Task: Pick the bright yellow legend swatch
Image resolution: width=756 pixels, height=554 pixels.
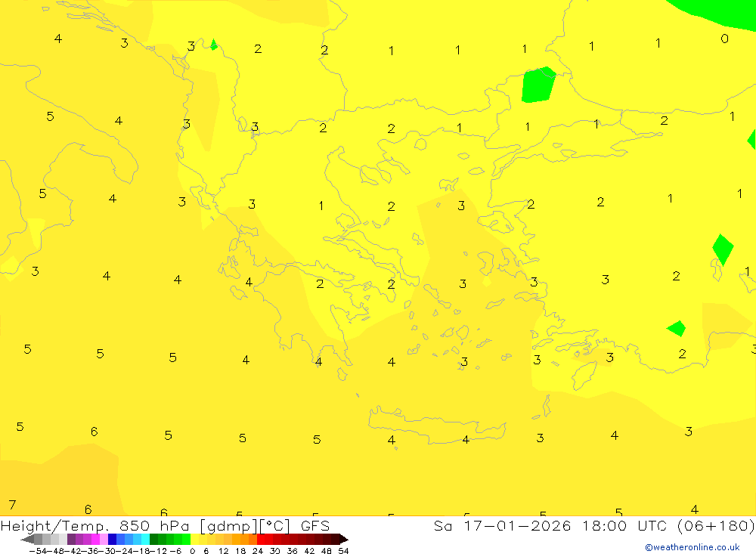Action: click(195, 539)
